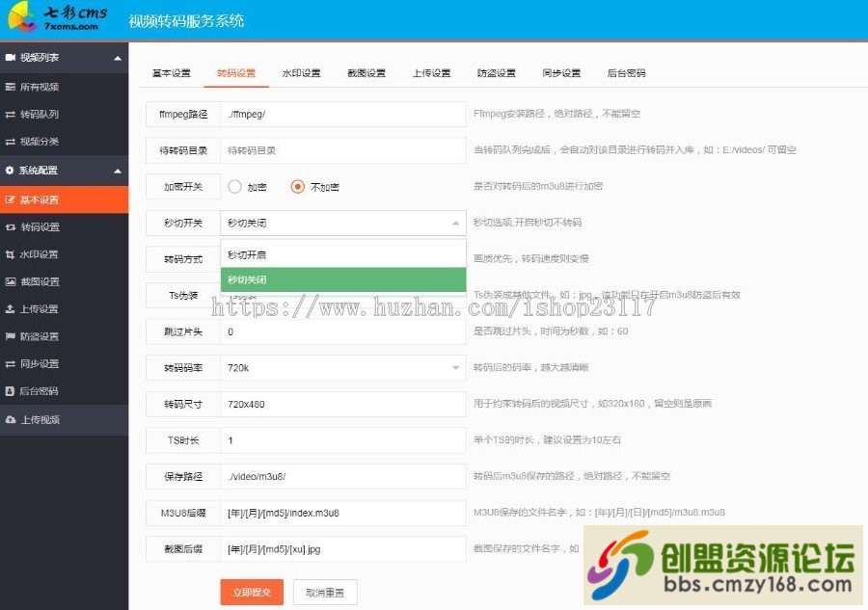The height and width of the screenshot is (610, 868).
Task: Click the 视频转码服务系统 header title
Action: pyautogui.click(x=186, y=21)
